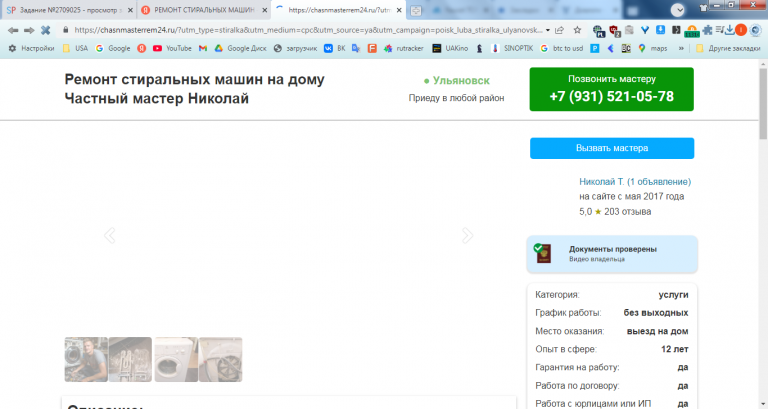Click the blue Y extension icon
Screen dimensions: 768x409
click(645, 30)
